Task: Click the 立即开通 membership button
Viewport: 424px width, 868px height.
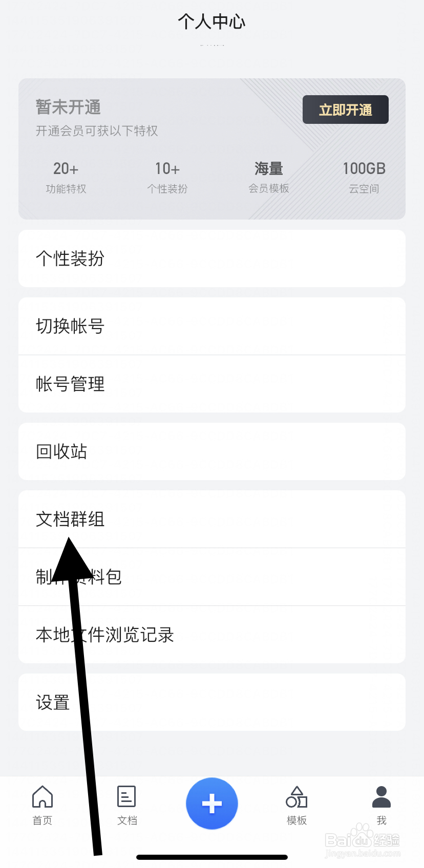Action: 346,110
